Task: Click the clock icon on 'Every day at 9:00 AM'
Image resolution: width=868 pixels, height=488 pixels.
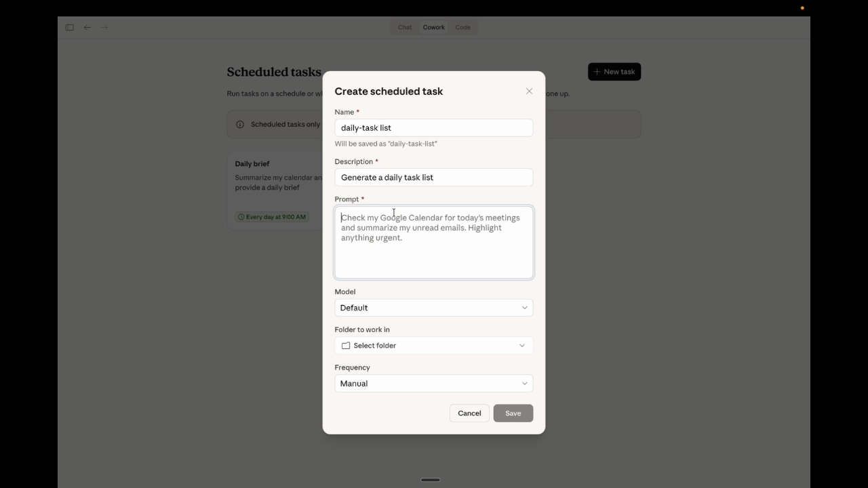Action: point(241,216)
